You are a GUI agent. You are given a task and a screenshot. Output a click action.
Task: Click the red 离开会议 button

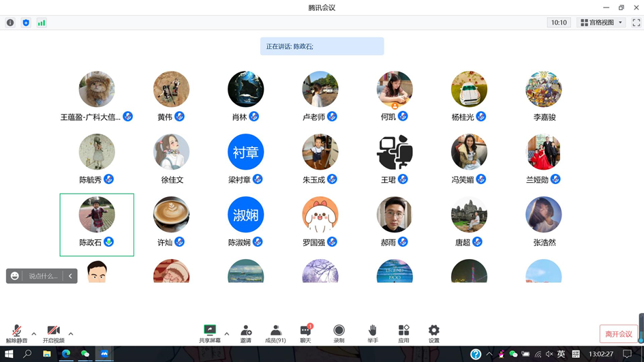(x=619, y=334)
